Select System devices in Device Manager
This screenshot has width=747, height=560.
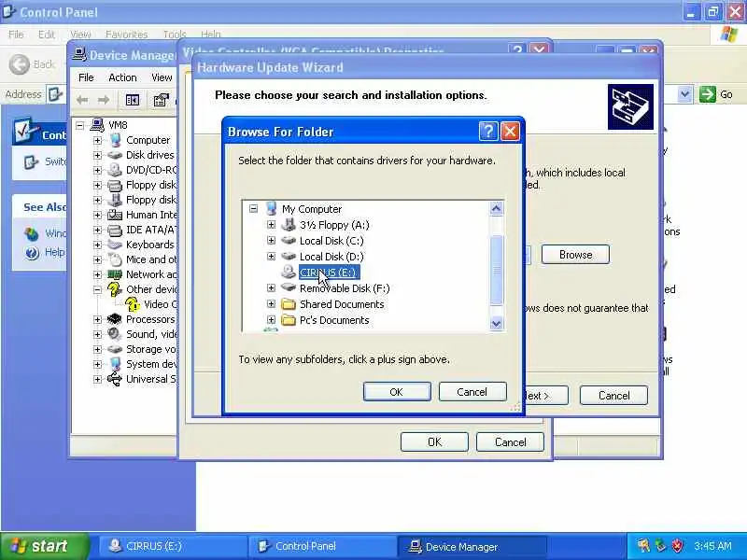[151, 364]
